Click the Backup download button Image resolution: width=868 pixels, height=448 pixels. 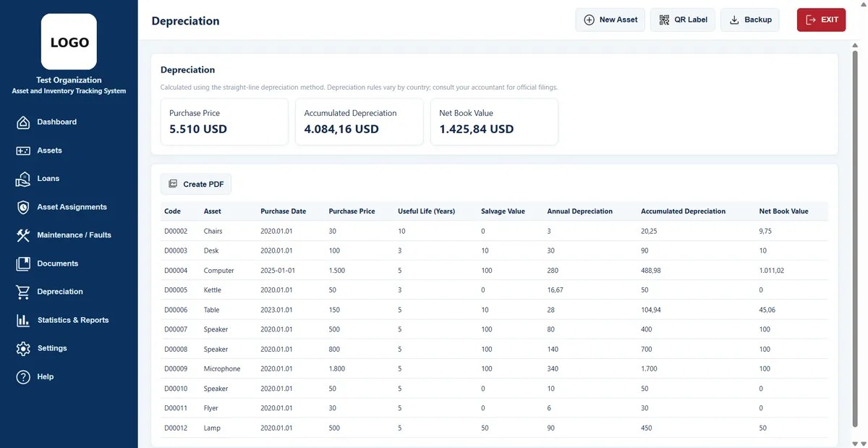coord(749,20)
